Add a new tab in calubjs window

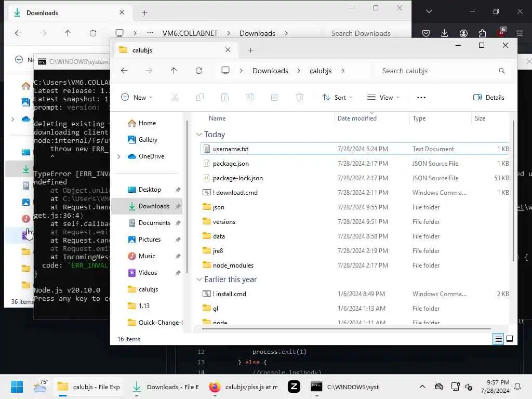pos(251,50)
